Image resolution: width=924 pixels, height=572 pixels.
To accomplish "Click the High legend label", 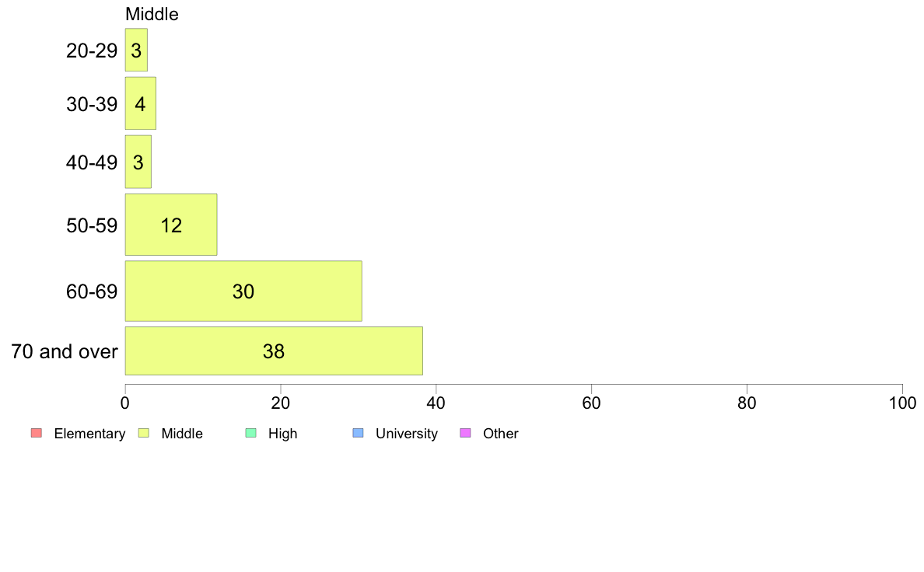I will point(283,434).
